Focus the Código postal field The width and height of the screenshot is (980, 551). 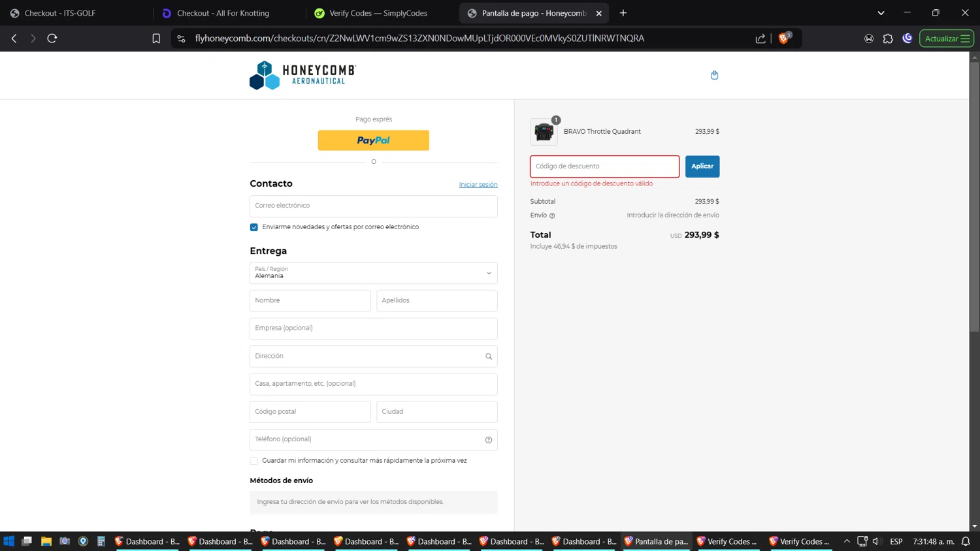pyautogui.click(x=310, y=412)
